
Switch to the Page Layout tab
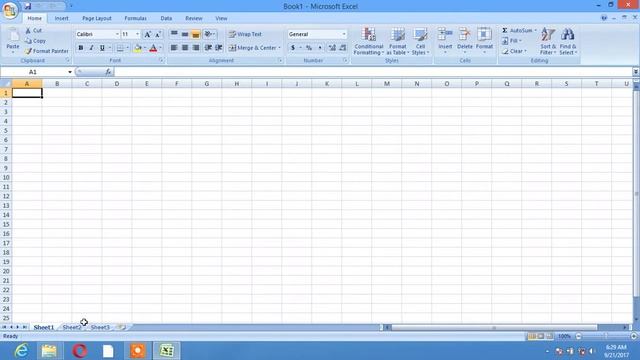click(97, 18)
